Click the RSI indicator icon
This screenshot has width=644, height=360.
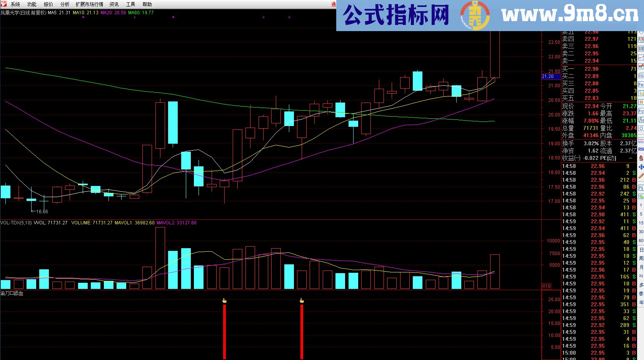[x=641, y=149]
